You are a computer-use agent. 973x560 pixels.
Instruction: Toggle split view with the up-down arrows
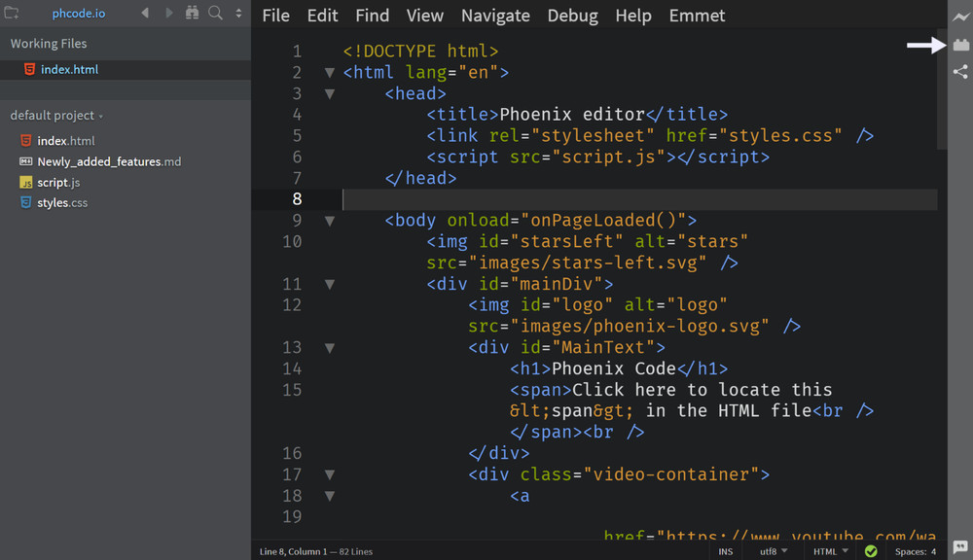[238, 13]
